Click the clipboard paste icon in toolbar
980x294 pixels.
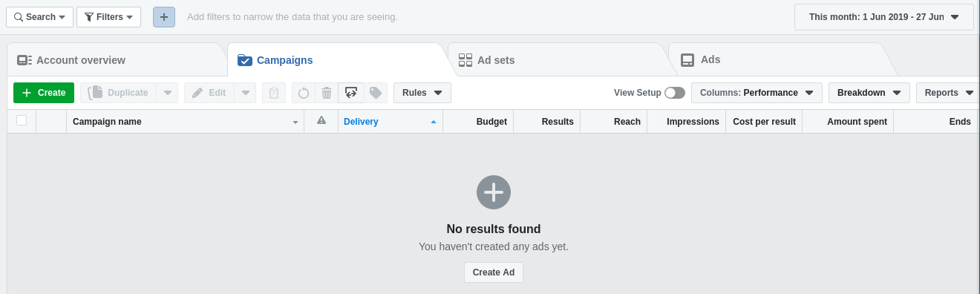pyautogui.click(x=274, y=93)
